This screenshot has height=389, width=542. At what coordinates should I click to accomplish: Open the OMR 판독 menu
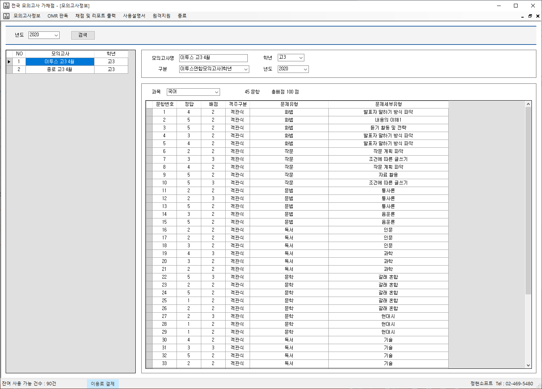(x=57, y=16)
